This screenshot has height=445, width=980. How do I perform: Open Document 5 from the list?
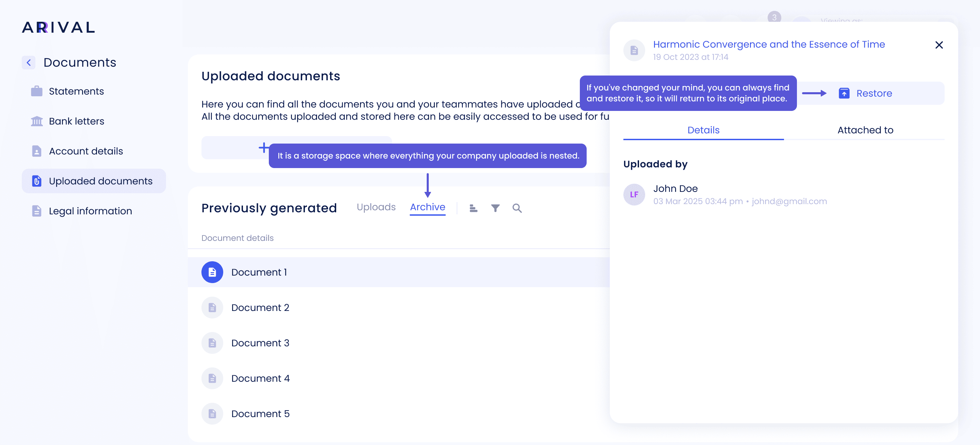(260, 414)
